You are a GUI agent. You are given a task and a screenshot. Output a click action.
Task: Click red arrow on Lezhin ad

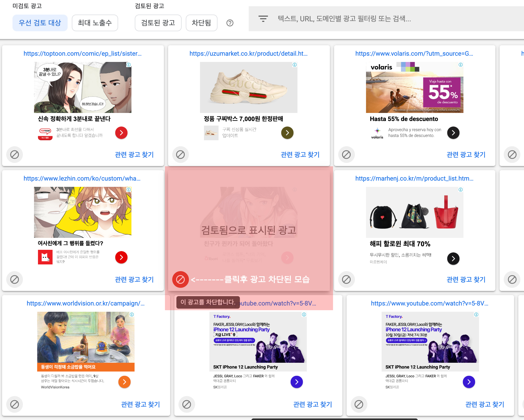[121, 257]
